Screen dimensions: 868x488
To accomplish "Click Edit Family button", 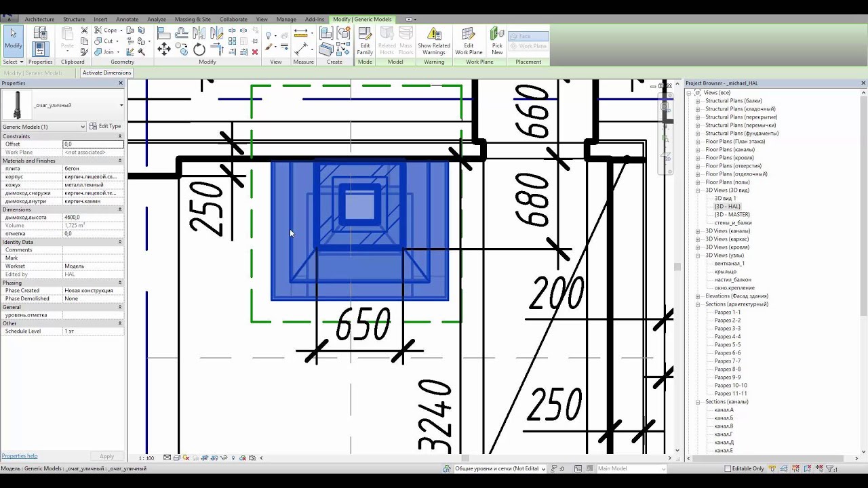I will point(365,41).
